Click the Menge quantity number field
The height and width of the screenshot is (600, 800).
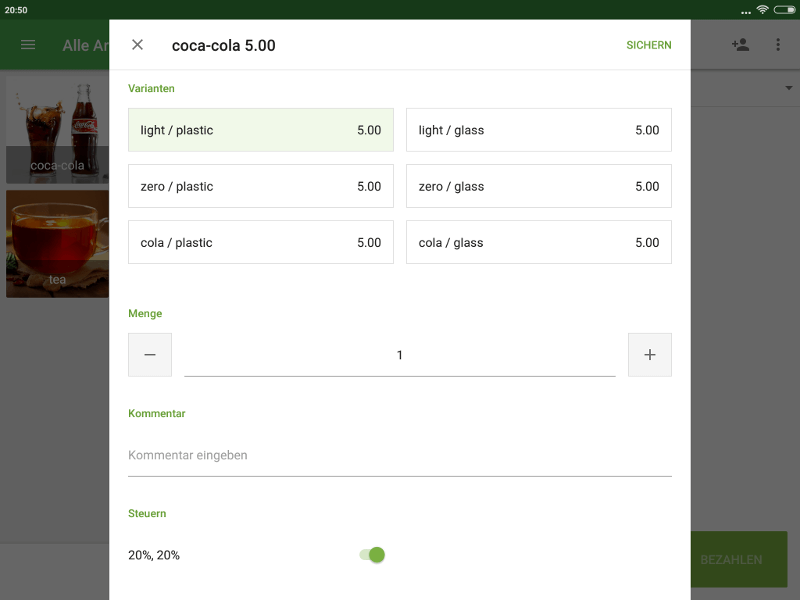pyautogui.click(x=400, y=355)
